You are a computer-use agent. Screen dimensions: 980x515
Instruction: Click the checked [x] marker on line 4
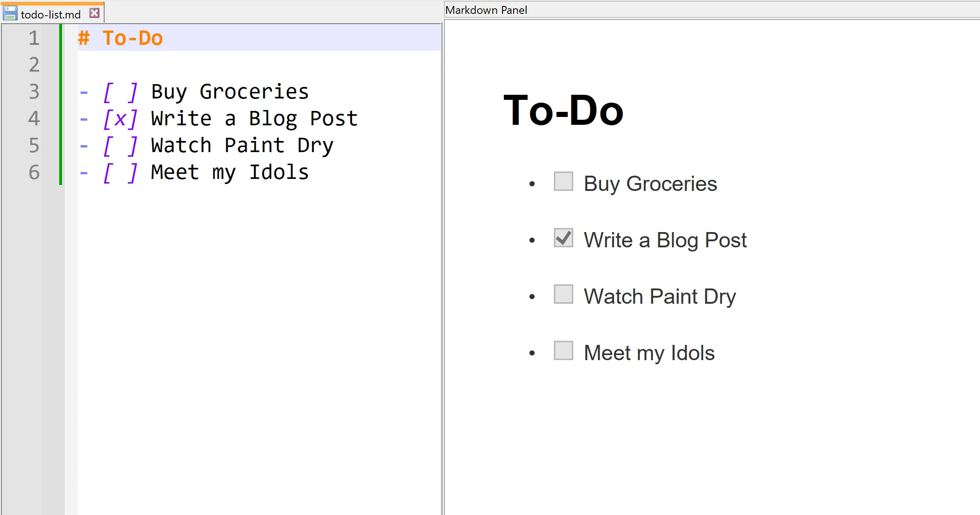click(120, 118)
